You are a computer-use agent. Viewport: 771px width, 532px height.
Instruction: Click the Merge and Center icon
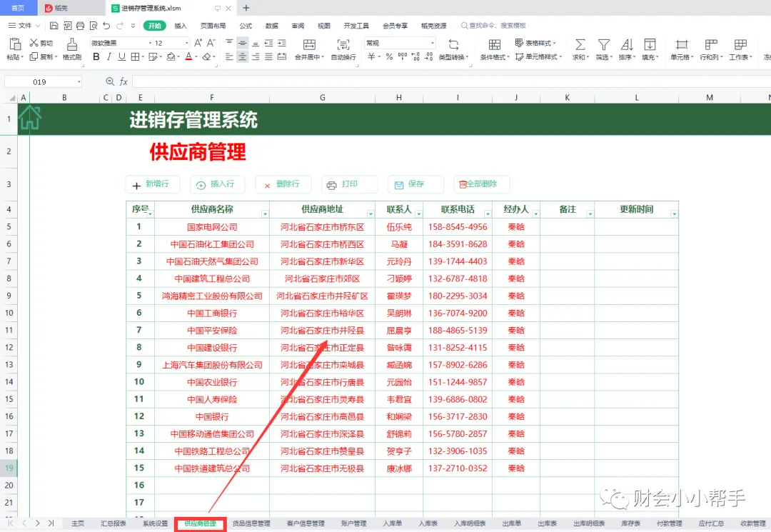309,45
